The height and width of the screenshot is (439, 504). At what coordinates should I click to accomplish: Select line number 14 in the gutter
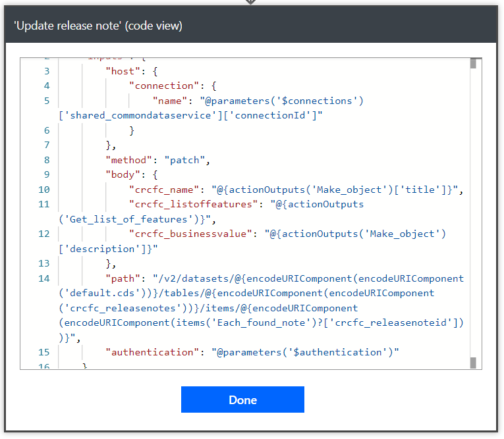point(43,278)
